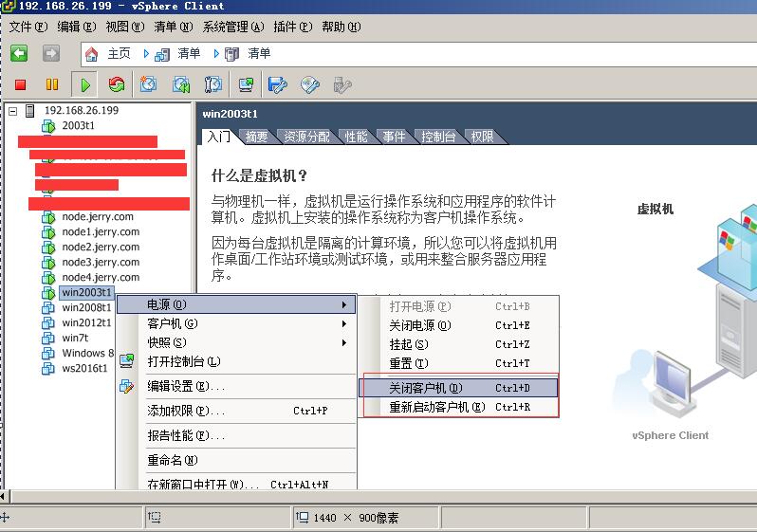This screenshot has height=532, width=757.
Task: Choose 重置 Reset in submenu
Action: pos(458,363)
